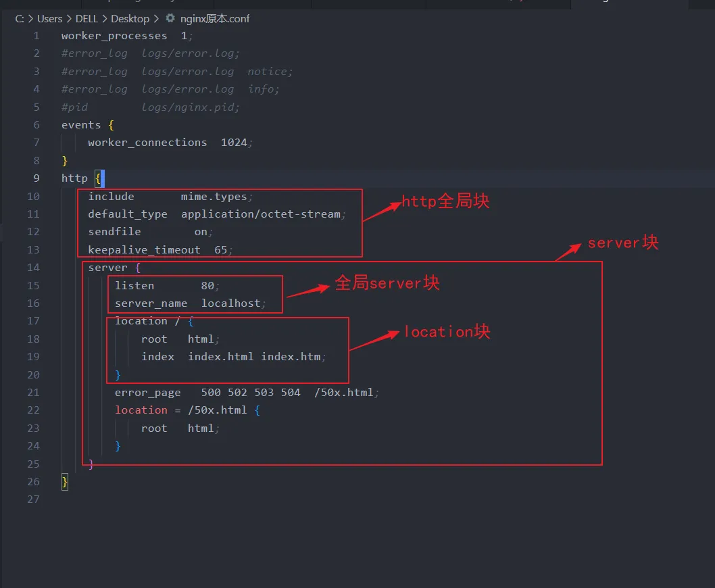The width and height of the screenshot is (715, 588).
Task: Click line number 14 in gutter
Action: [33, 268]
